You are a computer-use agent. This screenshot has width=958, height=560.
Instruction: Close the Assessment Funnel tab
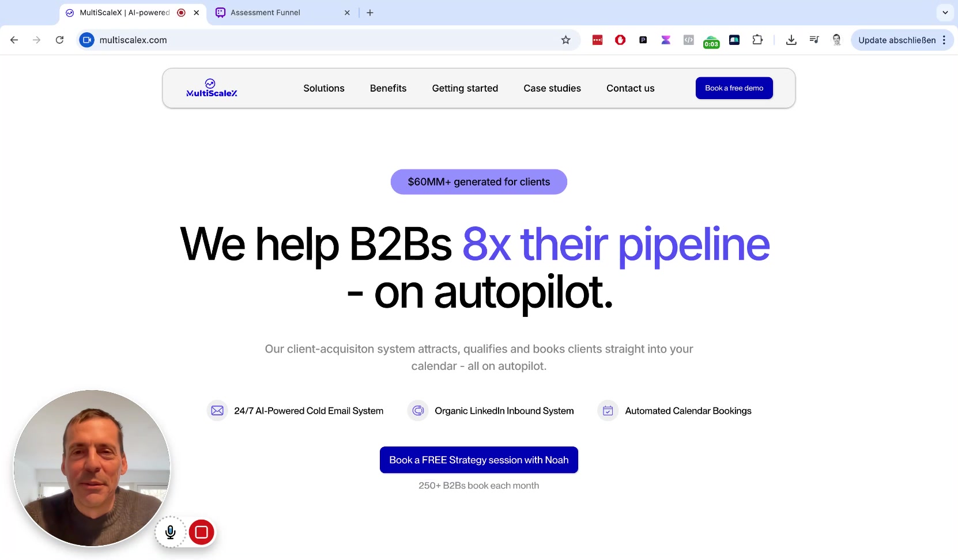coord(347,13)
